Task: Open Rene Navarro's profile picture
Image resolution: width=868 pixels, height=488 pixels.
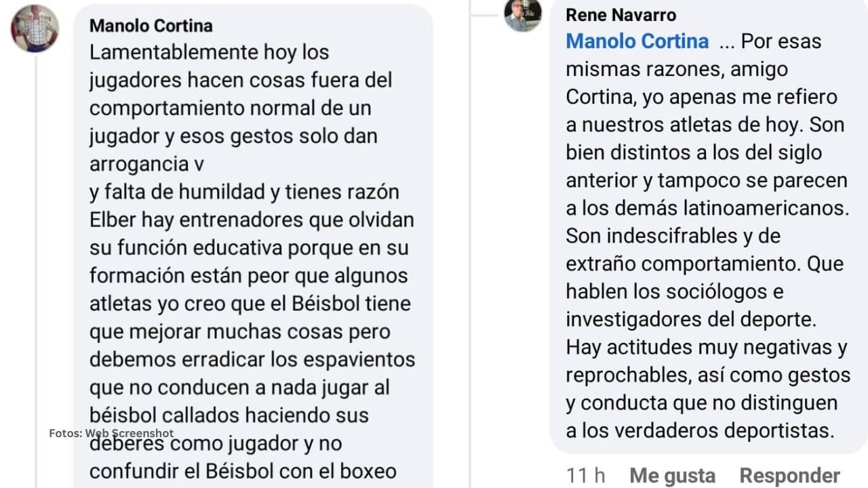Action: click(522, 14)
